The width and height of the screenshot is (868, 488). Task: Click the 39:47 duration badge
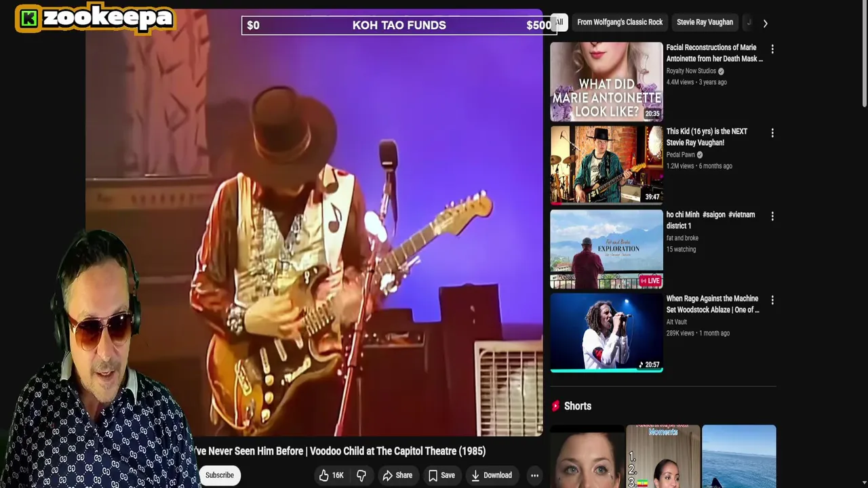click(x=652, y=197)
